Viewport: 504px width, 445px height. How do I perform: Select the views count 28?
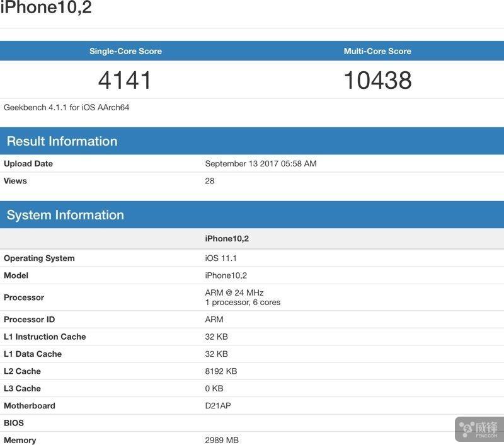point(210,181)
